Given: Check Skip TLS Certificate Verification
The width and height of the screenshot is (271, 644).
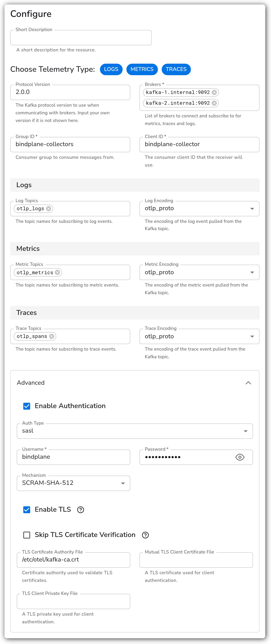Looking at the screenshot, I should 27,535.
